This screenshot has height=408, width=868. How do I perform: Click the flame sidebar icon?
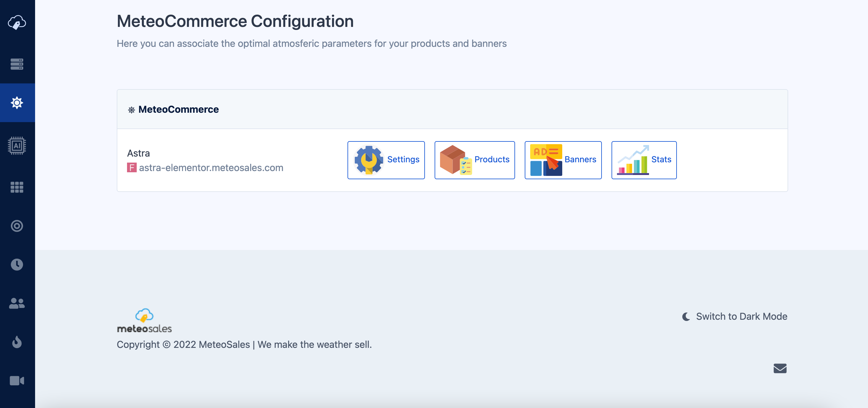[x=17, y=342]
